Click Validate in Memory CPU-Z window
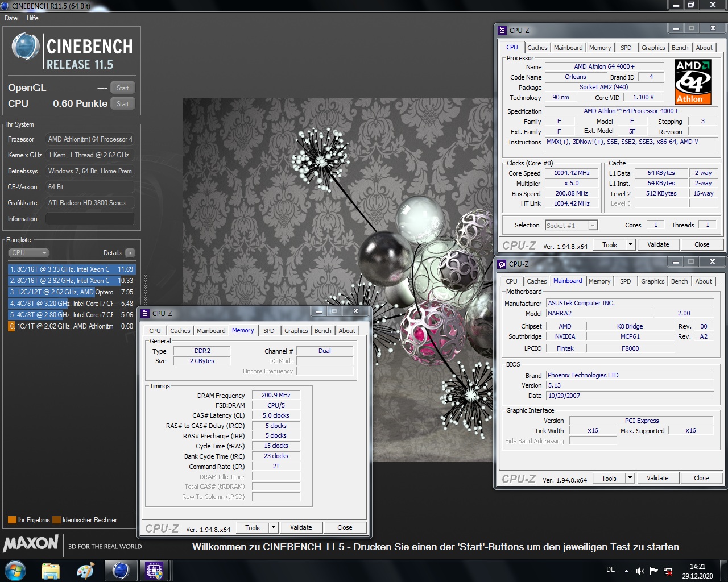 point(301,528)
